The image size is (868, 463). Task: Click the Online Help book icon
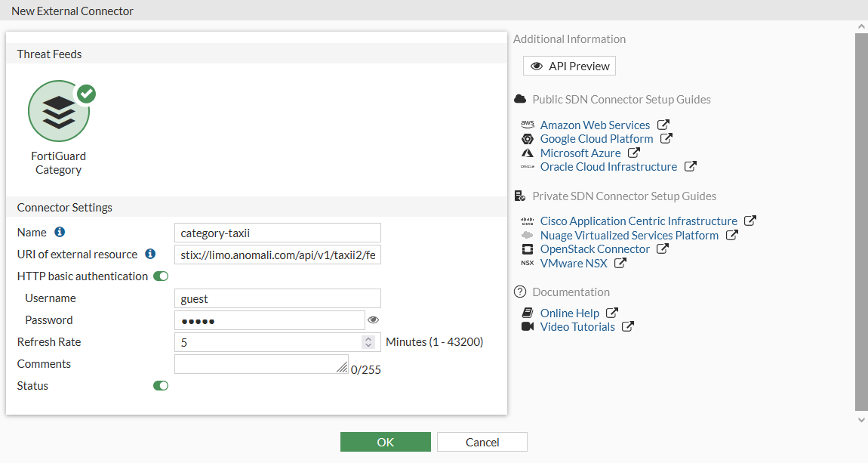[528, 313]
